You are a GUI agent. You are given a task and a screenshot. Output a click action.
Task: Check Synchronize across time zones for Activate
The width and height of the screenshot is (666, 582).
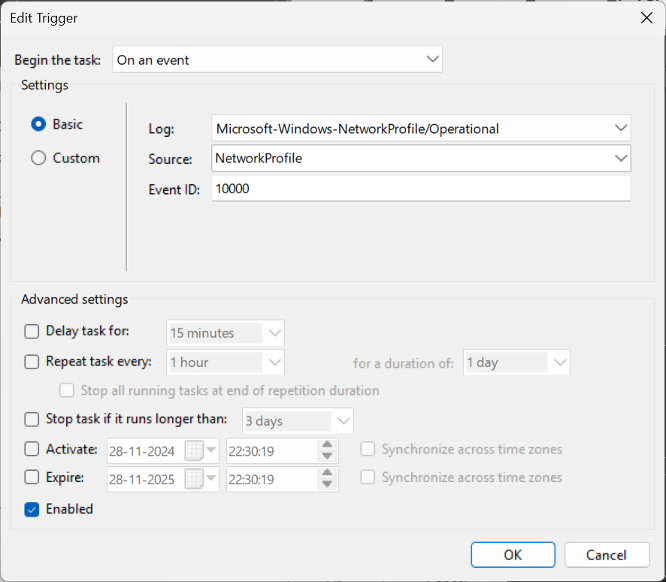368,449
